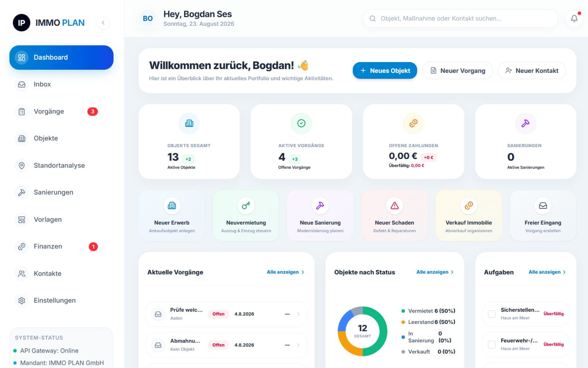This screenshot has width=588, height=368.
Task: Click the inbox icon of Abmahnu... row
Action: 158,345
